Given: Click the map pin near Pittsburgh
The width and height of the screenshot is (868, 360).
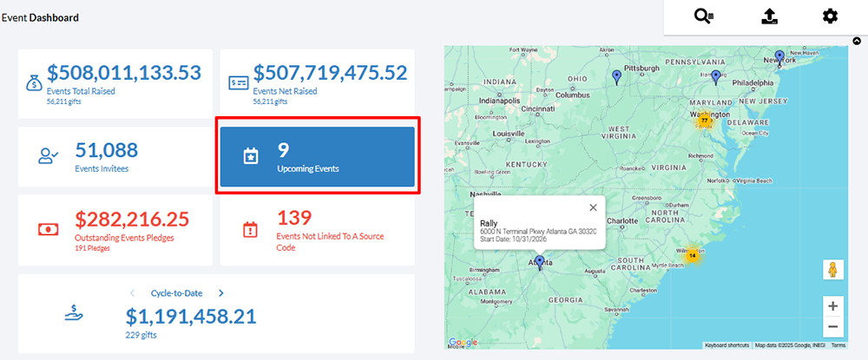Looking at the screenshot, I should pos(616,77).
